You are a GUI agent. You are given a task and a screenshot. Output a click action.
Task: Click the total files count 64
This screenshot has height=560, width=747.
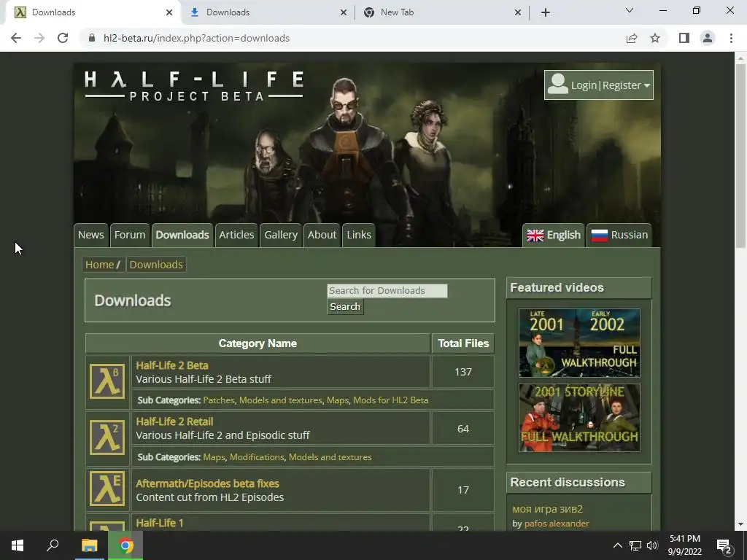click(463, 429)
